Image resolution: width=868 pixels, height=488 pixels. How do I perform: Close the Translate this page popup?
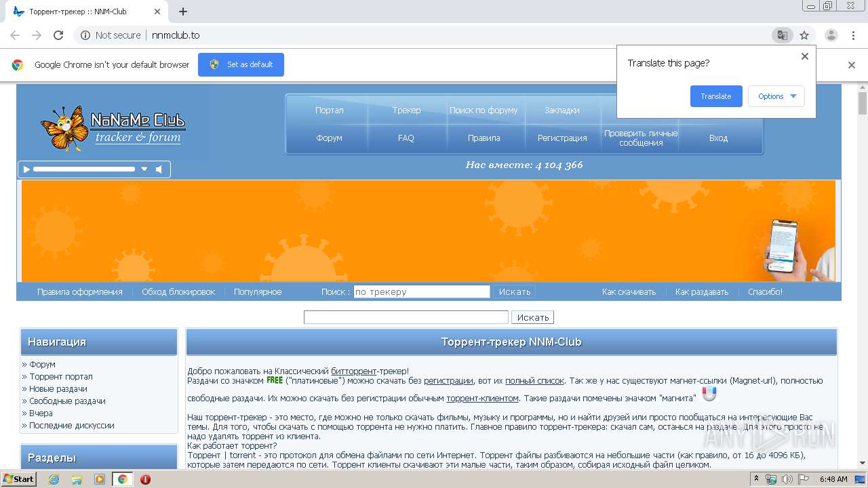click(805, 56)
